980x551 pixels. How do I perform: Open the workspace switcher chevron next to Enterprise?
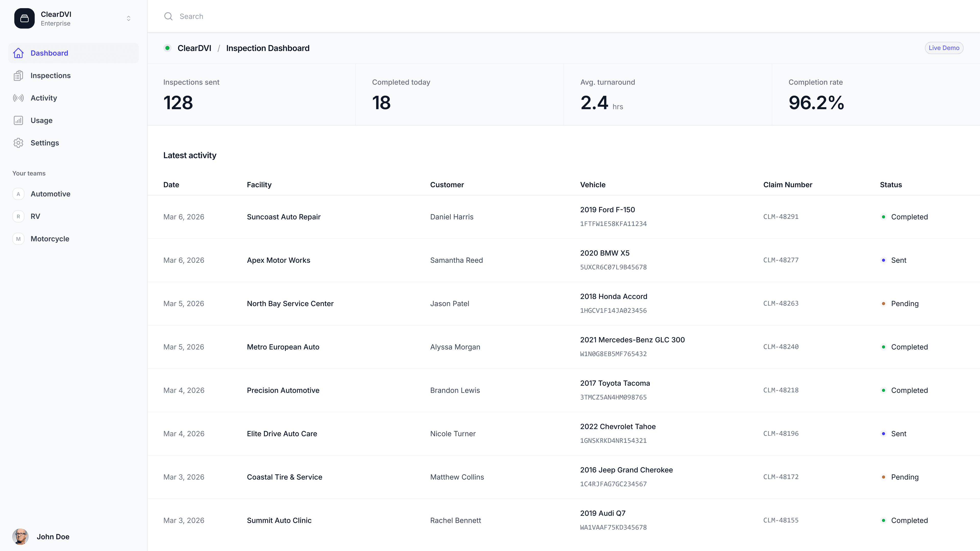(x=129, y=18)
